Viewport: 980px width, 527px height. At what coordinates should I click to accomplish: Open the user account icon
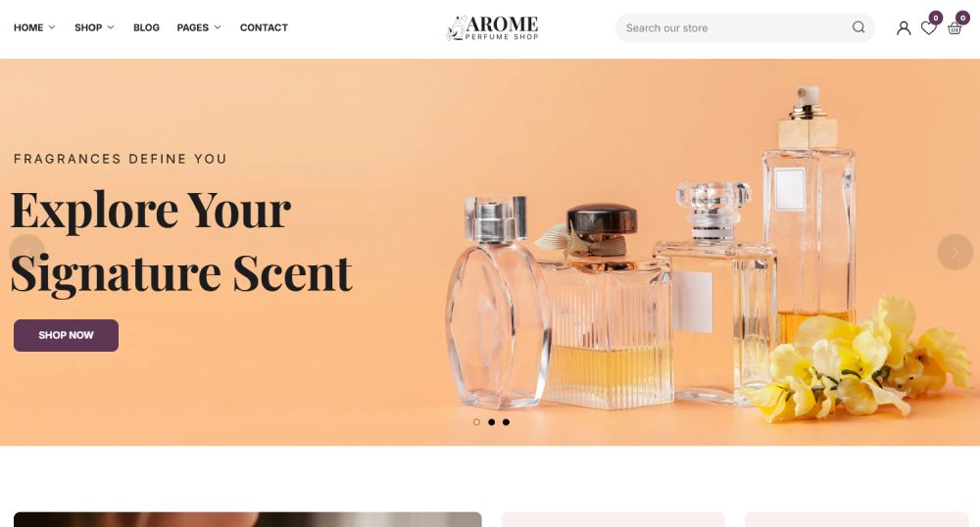[904, 28]
